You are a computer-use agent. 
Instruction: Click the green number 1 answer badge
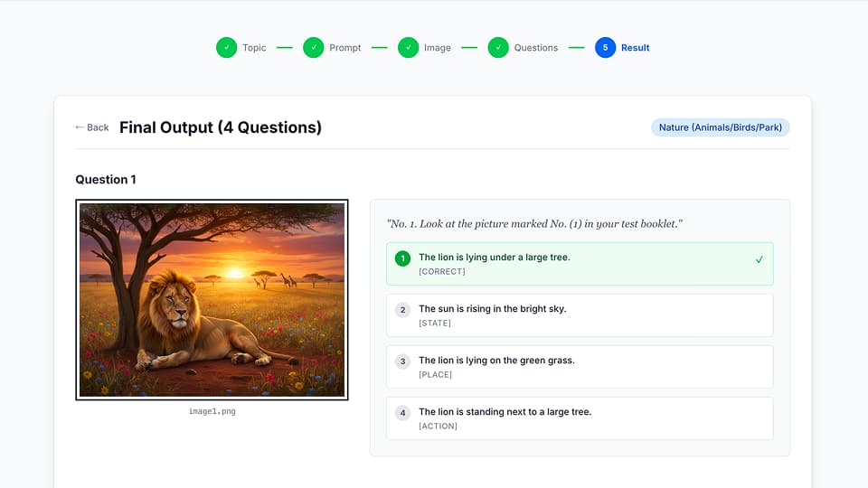pyautogui.click(x=403, y=258)
